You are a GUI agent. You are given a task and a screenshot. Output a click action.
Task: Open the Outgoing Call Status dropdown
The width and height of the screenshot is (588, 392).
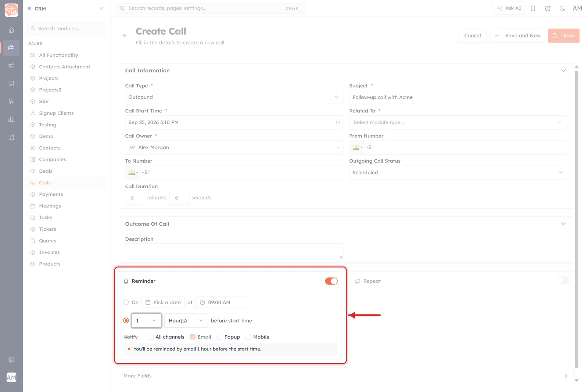(458, 172)
